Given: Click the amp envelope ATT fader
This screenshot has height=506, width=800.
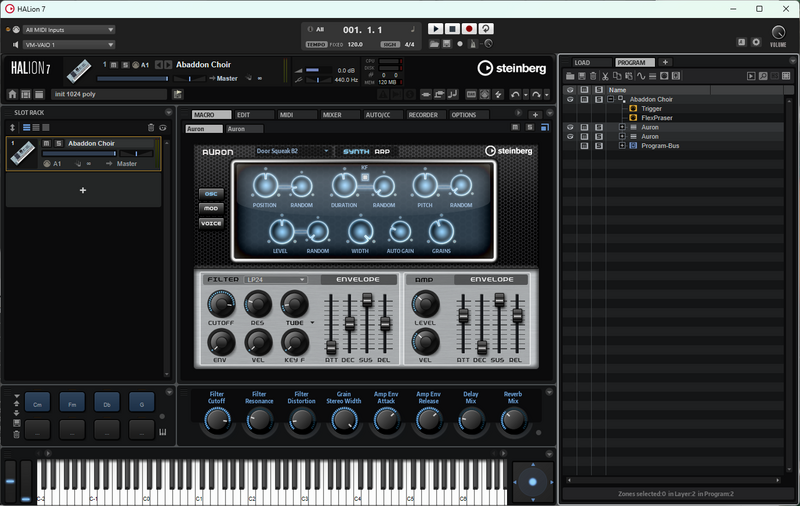Looking at the screenshot, I should (463, 315).
